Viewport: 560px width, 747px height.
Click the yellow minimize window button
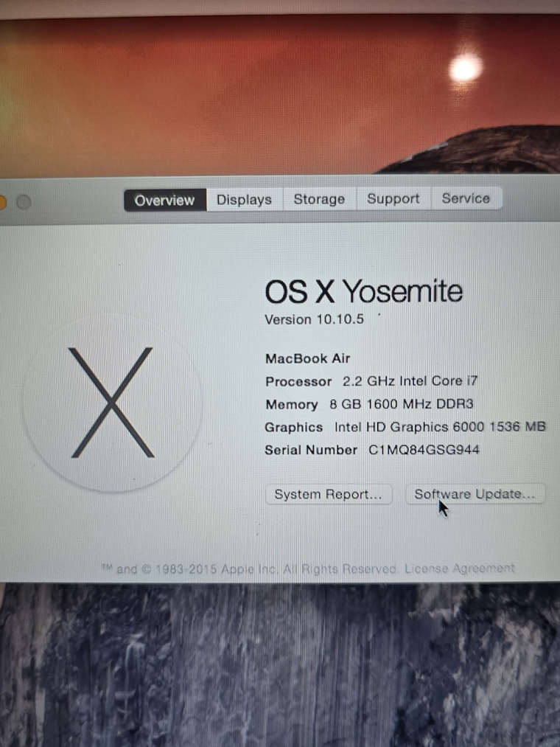pyautogui.click(x=1, y=203)
